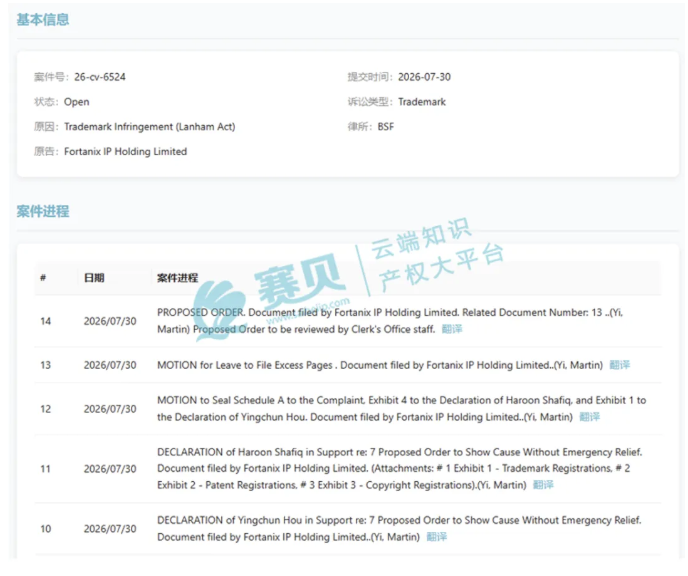Click date cell of docket row 13

pos(110,365)
